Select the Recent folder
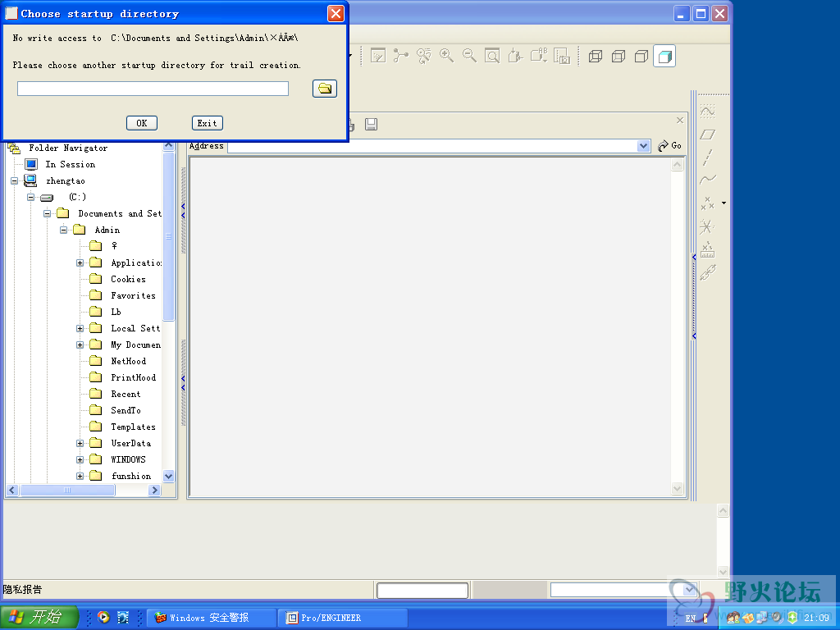 pyautogui.click(x=126, y=395)
